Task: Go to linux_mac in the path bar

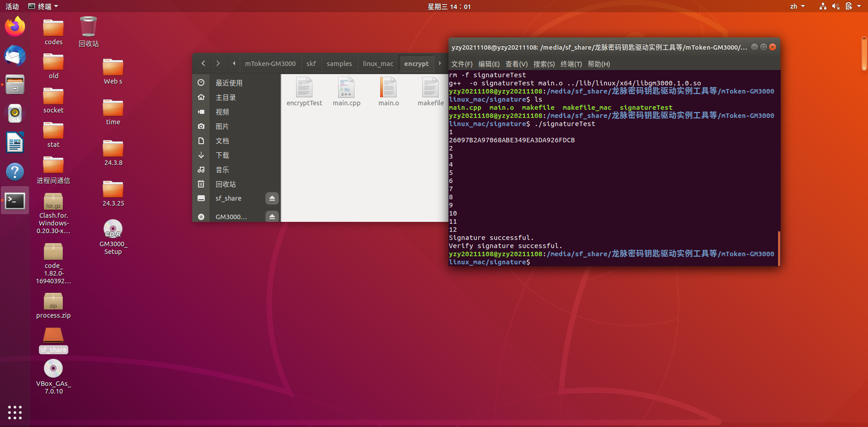Action: tap(378, 64)
